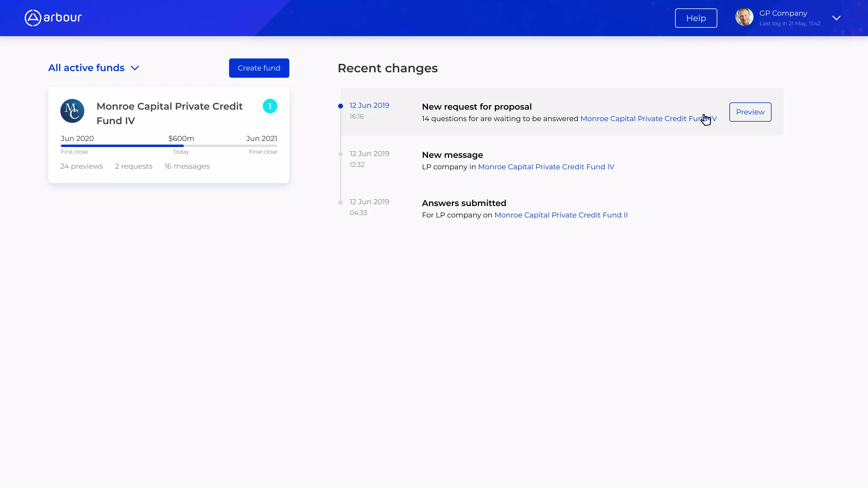Click the timeline dot beside Answers submitted
This screenshot has height=488, width=868.
click(340, 202)
